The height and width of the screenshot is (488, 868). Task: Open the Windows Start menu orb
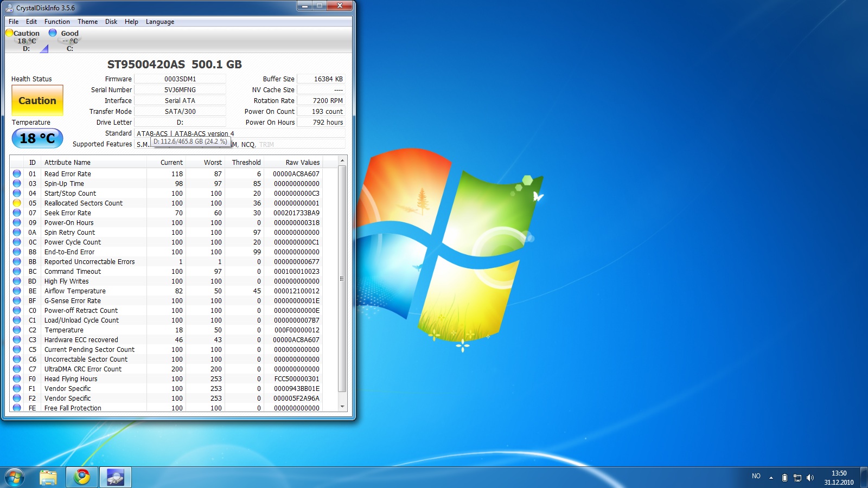point(15,477)
